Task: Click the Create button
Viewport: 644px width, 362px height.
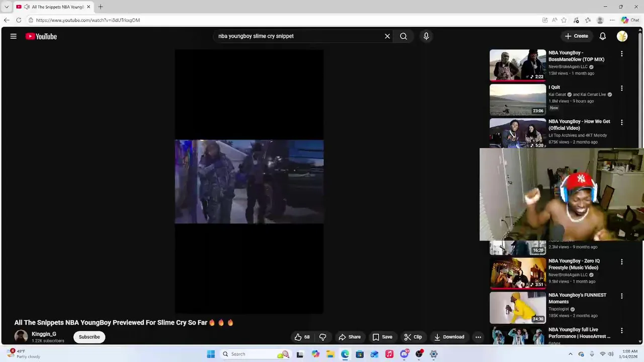Action: (577, 36)
